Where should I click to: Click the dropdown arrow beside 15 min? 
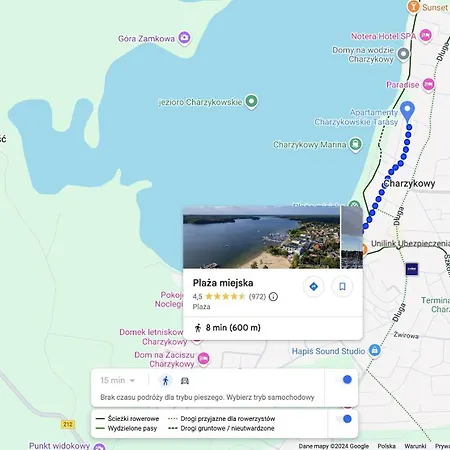132,381
